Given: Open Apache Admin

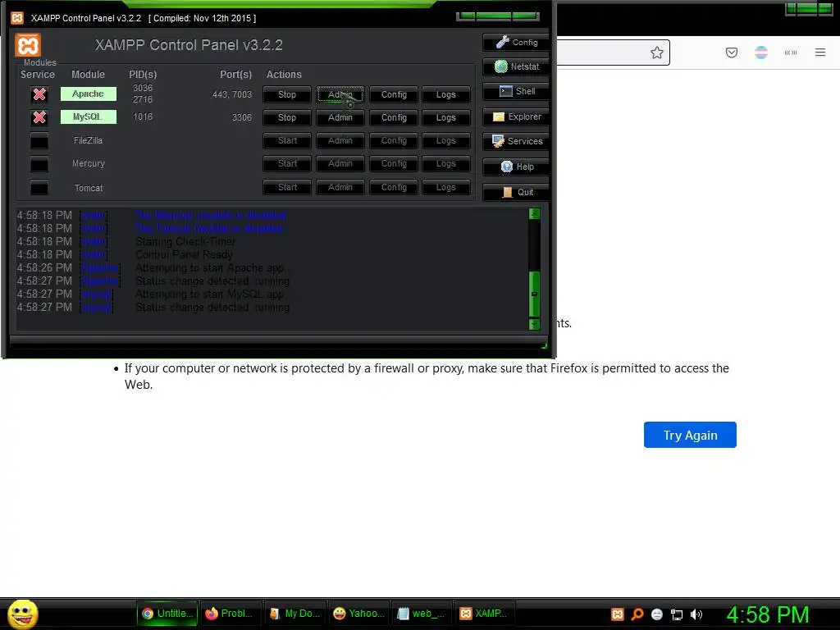Looking at the screenshot, I should (x=340, y=94).
